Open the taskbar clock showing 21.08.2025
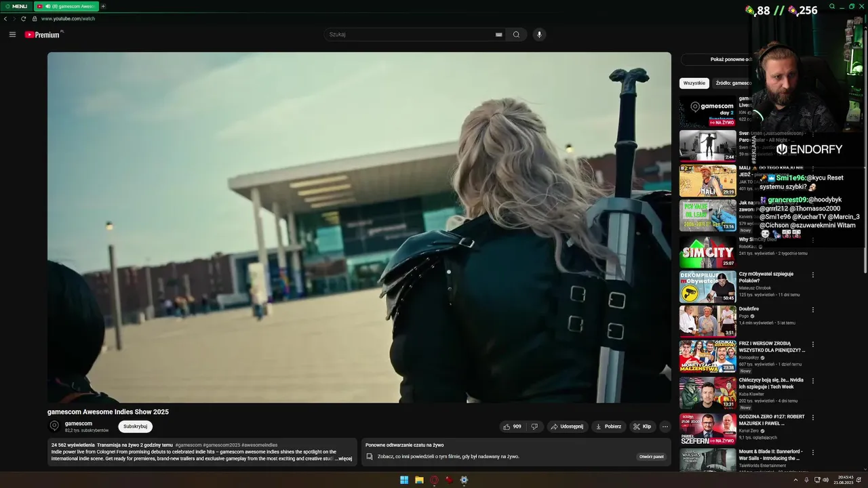Screen dimensions: 868x488 [x=844, y=480]
